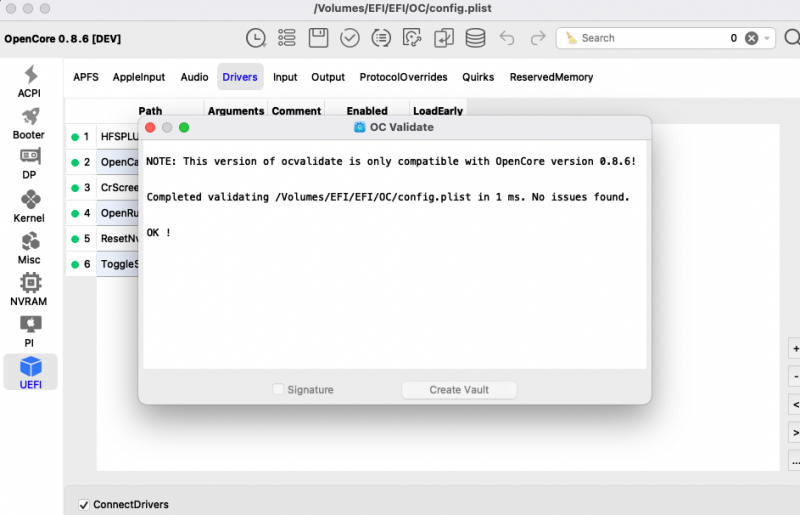Redo the last change
This screenshot has width=800, height=515.
(x=538, y=38)
